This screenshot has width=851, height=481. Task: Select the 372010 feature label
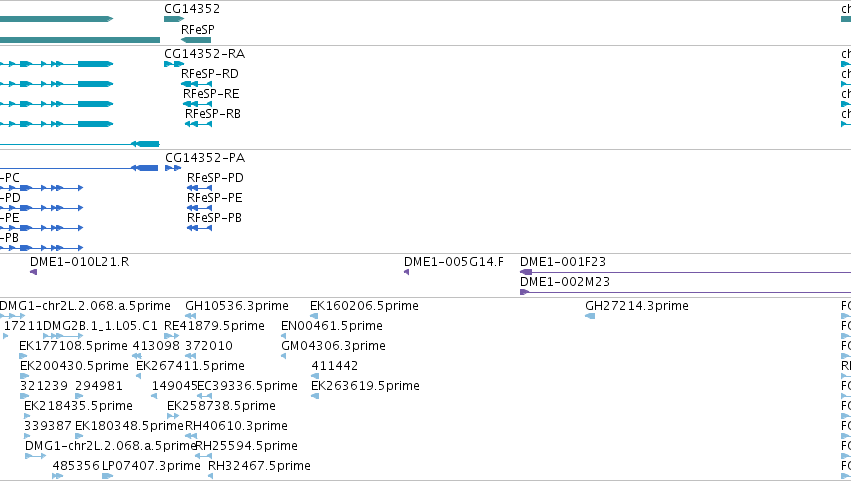point(209,346)
